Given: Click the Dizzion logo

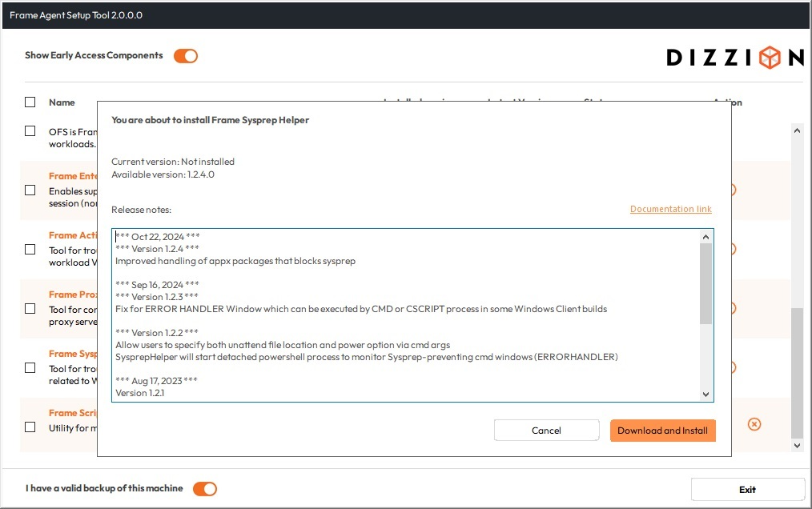Looking at the screenshot, I should 734,57.
